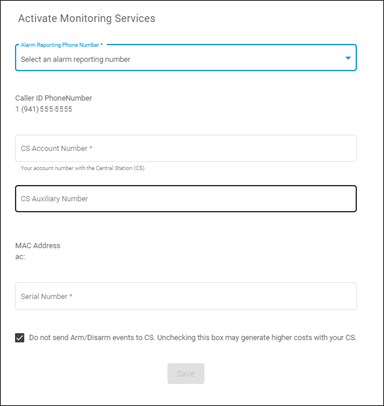Click the asterisk after Alarm Reporting Phone Number
384x406 pixels.
click(102, 44)
